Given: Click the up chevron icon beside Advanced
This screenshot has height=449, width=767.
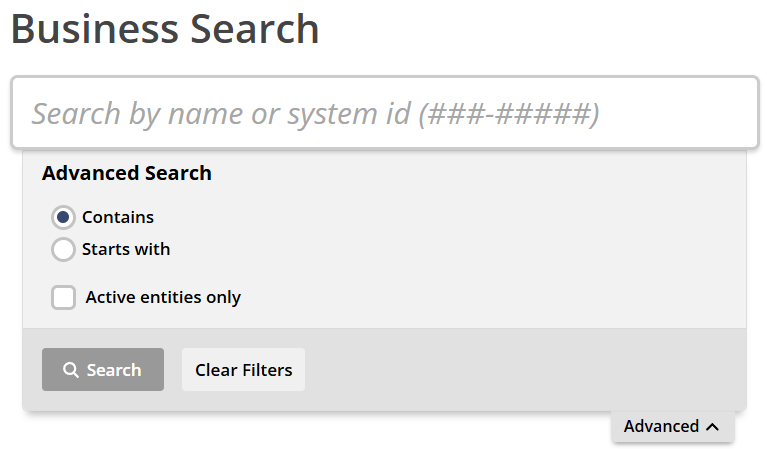Looking at the screenshot, I should (x=713, y=427).
